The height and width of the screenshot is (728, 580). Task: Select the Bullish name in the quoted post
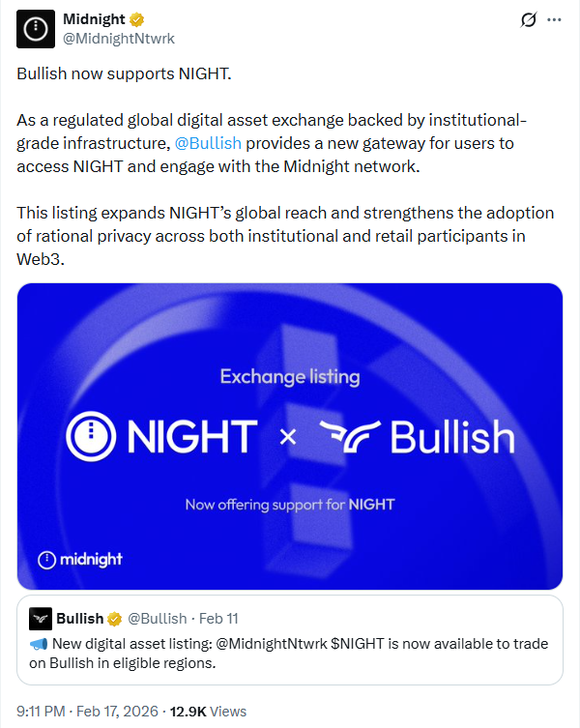(x=79, y=618)
